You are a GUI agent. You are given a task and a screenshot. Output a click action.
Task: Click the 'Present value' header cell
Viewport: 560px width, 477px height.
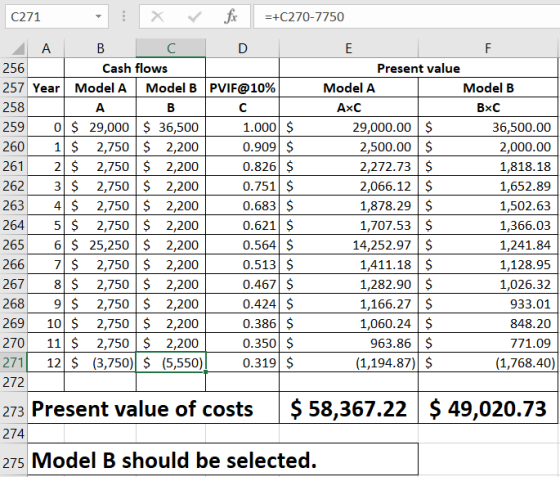(418, 68)
